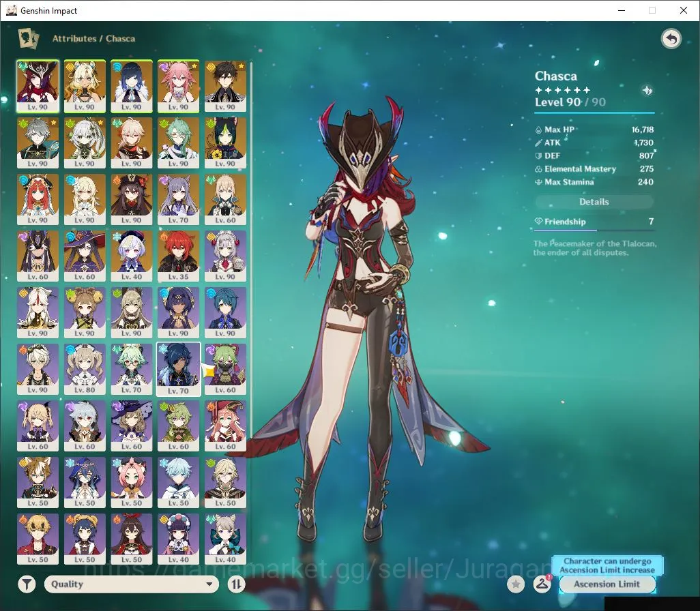Viewport: 700px width, 611px height.
Task: Select Qiqi's Lv. 40 portrait
Action: pyautogui.click(x=132, y=256)
